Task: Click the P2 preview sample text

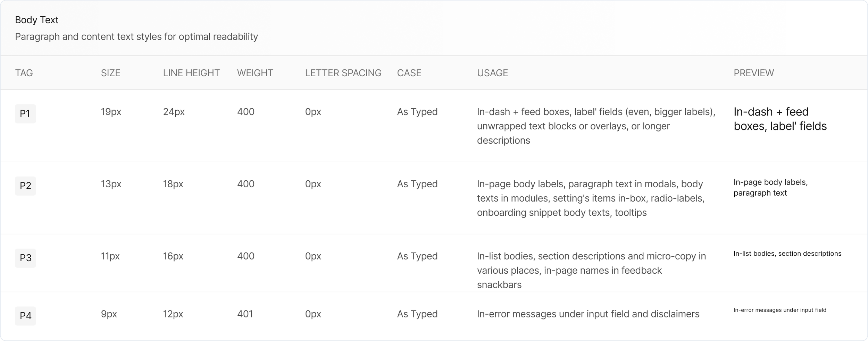Action: (x=770, y=188)
